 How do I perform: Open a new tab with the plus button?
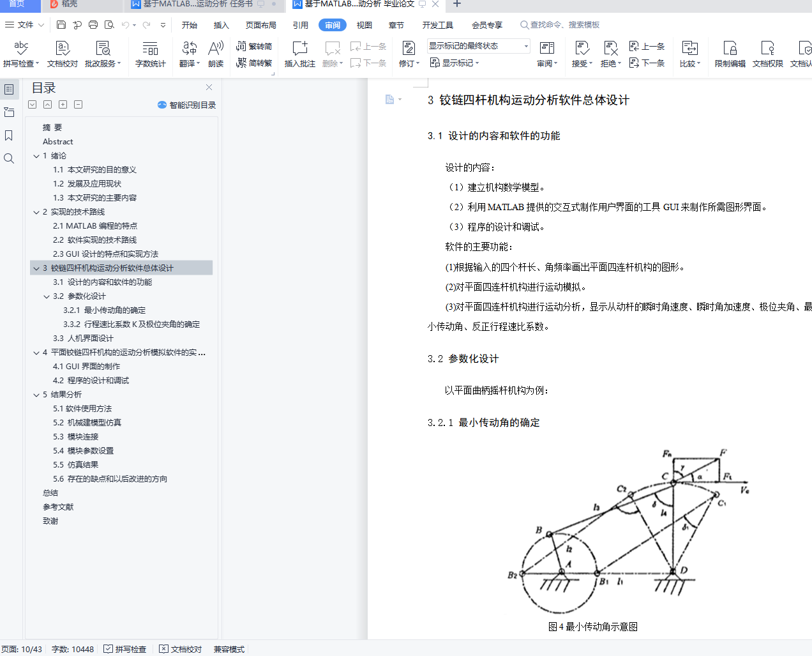pos(457,4)
